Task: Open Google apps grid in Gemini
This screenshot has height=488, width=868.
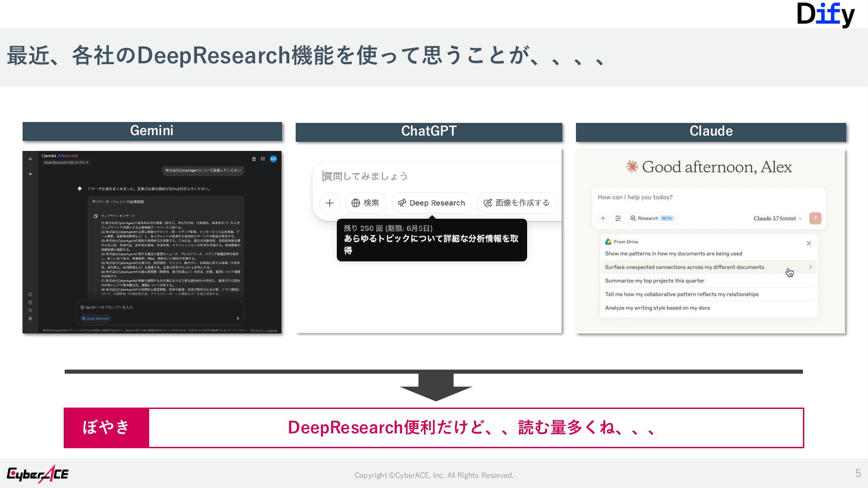Action: 263,159
